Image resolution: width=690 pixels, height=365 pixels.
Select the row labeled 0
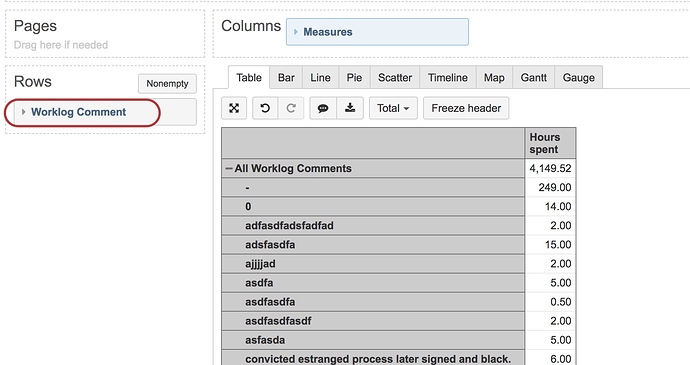coord(373,206)
